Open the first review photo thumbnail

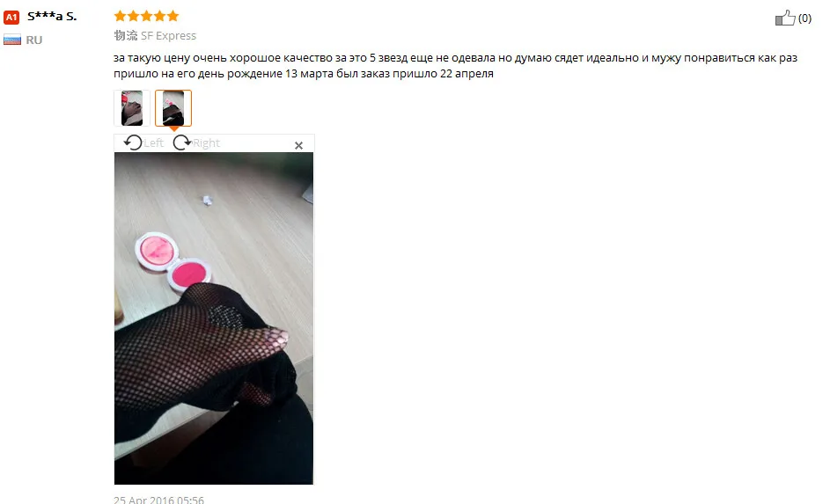[x=132, y=108]
